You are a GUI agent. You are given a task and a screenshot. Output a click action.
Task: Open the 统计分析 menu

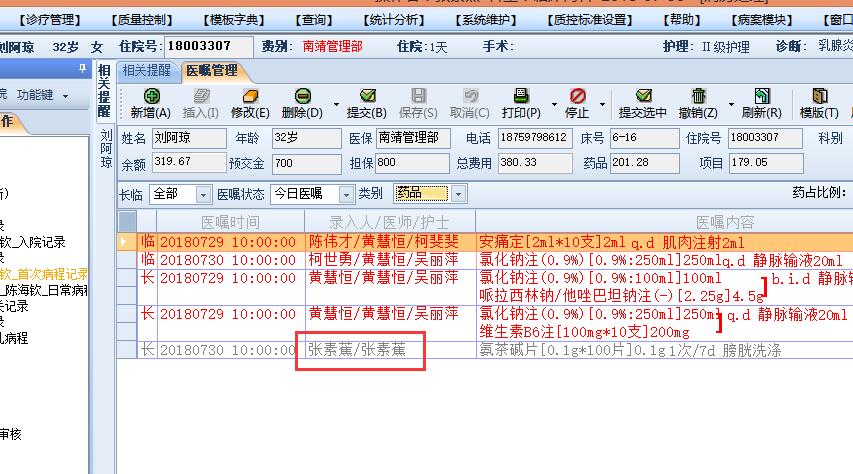[x=394, y=20]
